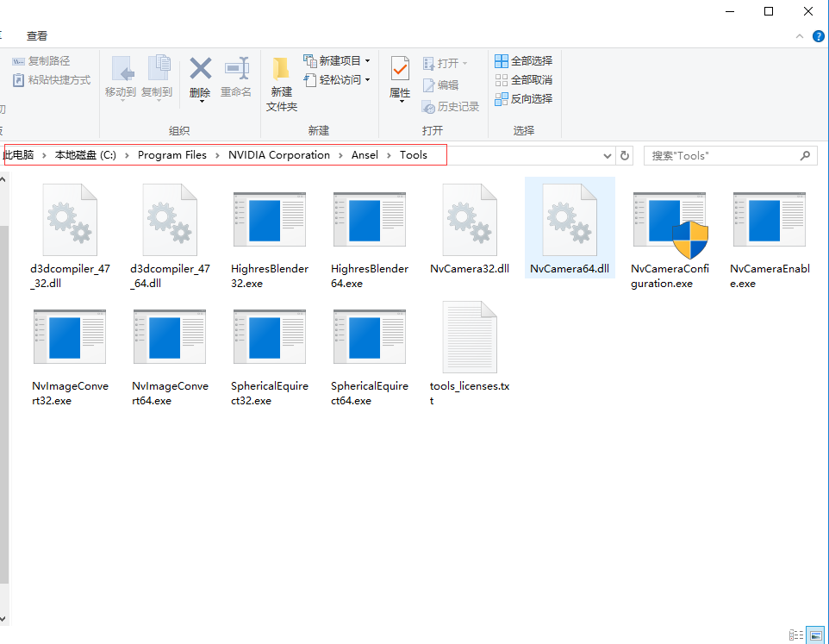
Task: Click the navigation pane scroll down arrow
Action: [3, 619]
